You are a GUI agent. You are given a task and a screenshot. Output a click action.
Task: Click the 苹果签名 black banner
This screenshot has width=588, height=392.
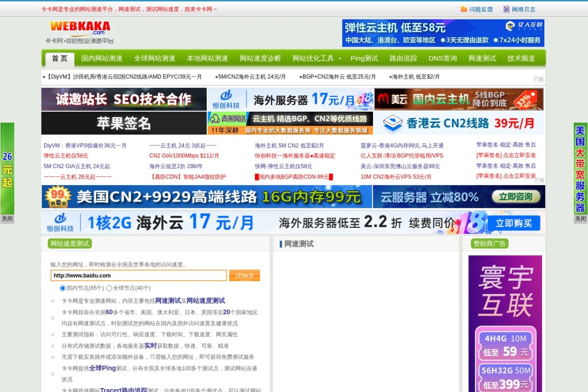124,123
